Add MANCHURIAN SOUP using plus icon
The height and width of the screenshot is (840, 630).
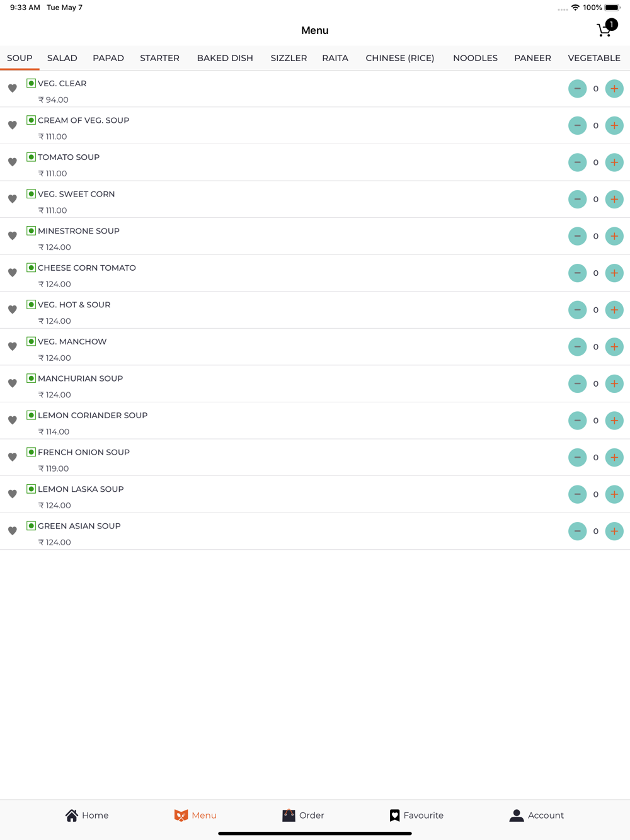click(x=614, y=383)
